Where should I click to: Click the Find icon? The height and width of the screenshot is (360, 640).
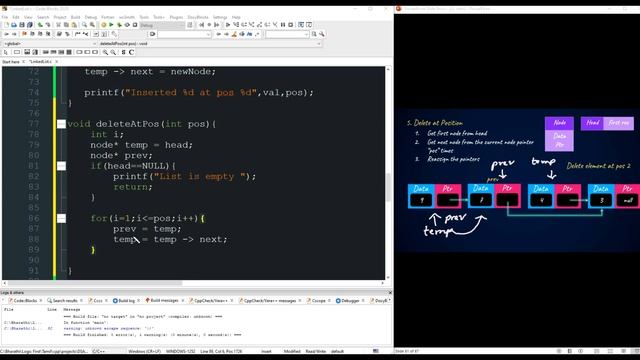click(x=84, y=25)
